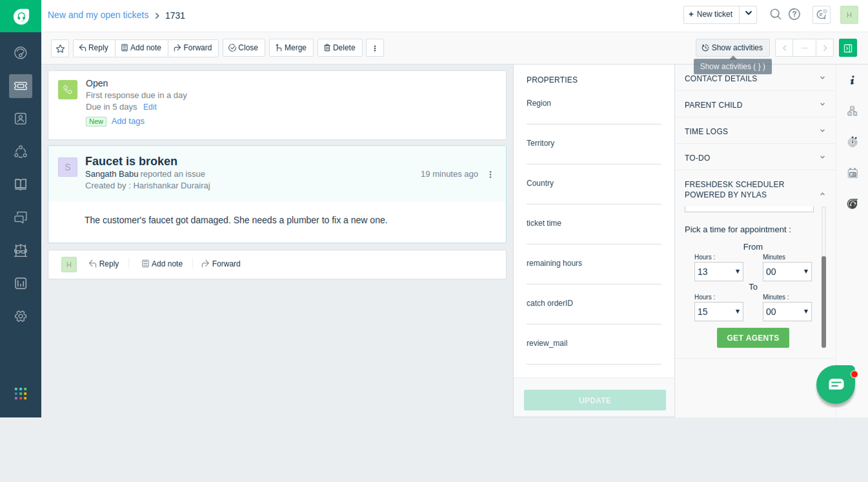Image resolution: width=868 pixels, height=482 pixels.
Task: Select the stopwatch Time Logs panel icon
Action: pyautogui.click(x=853, y=142)
